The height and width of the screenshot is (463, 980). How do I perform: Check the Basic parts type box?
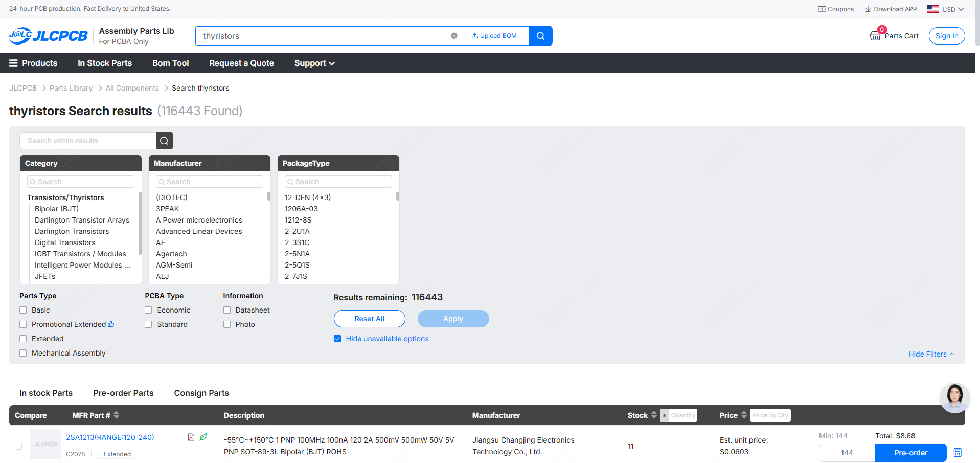pyautogui.click(x=23, y=310)
